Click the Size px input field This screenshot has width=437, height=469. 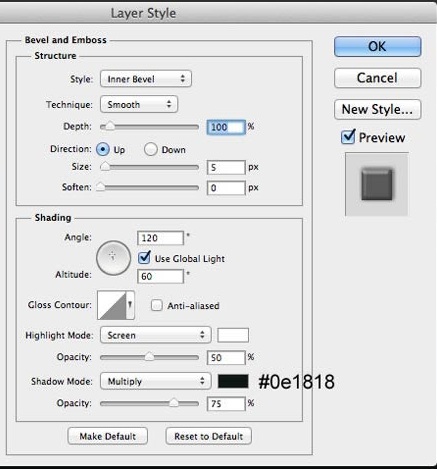click(x=226, y=167)
